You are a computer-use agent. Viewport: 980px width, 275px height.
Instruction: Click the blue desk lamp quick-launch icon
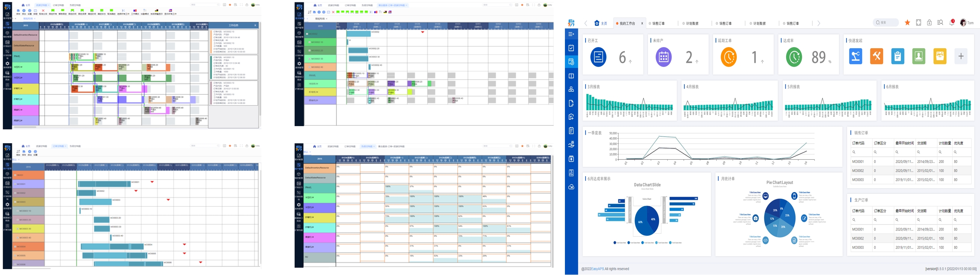coord(856,56)
